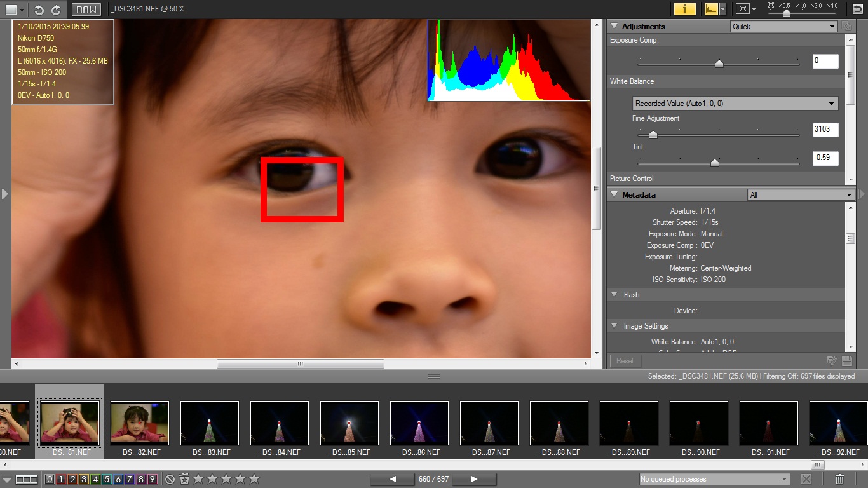Click the first star rating icon
868x488 pixels.
pyautogui.click(x=198, y=479)
